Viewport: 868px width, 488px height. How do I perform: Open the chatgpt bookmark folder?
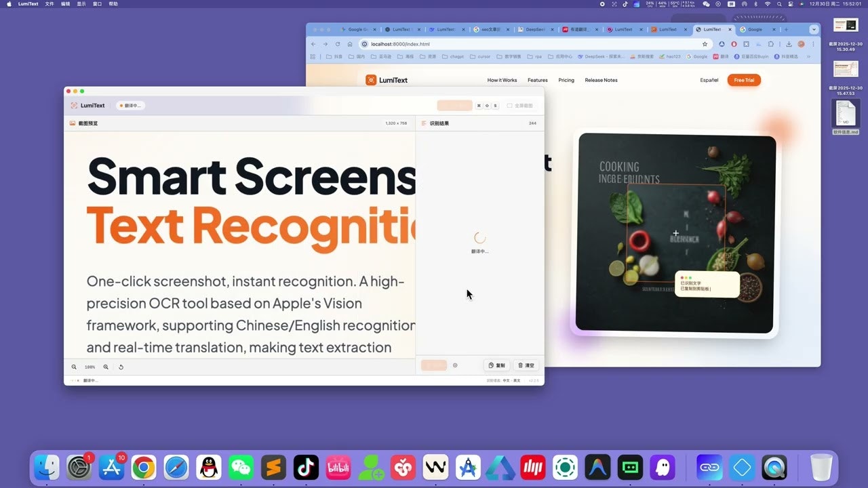(x=453, y=57)
